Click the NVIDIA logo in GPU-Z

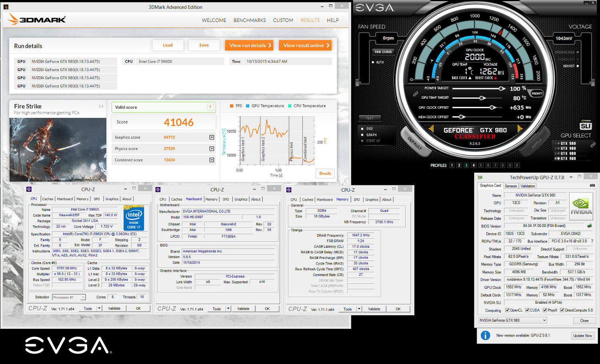(581, 207)
